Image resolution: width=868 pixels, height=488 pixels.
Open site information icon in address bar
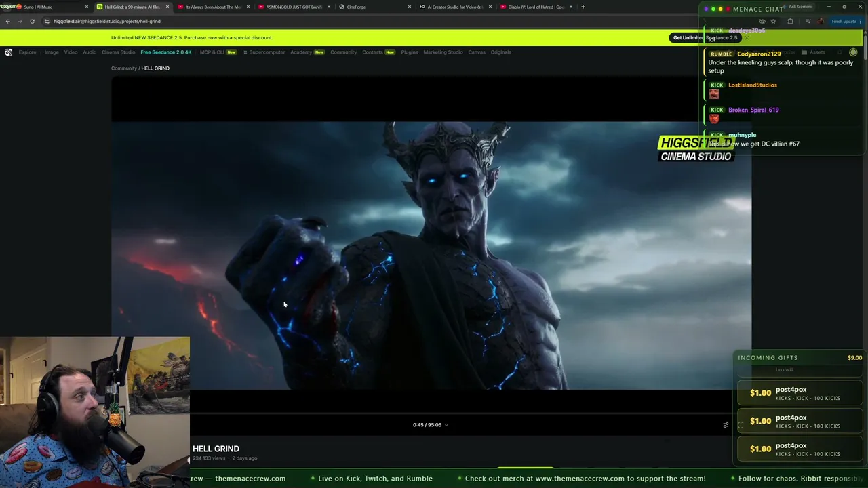[47, 21]
